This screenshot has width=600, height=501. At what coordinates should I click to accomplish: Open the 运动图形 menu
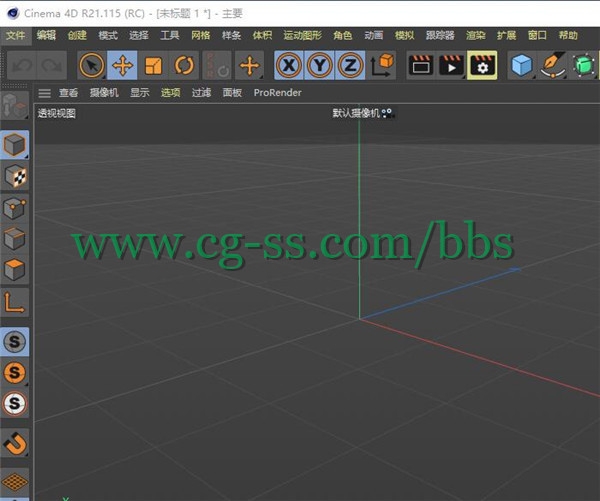coord(302,35)
